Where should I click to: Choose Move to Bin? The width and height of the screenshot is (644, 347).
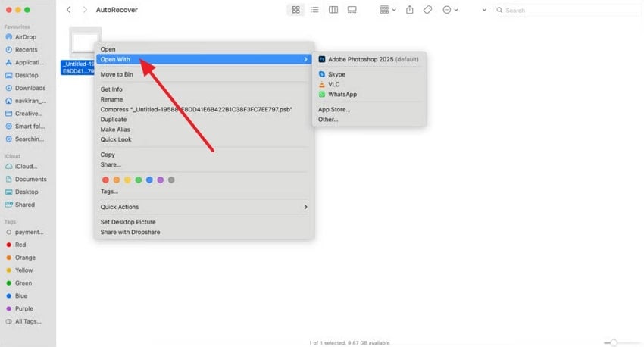(x=204, y=74)
